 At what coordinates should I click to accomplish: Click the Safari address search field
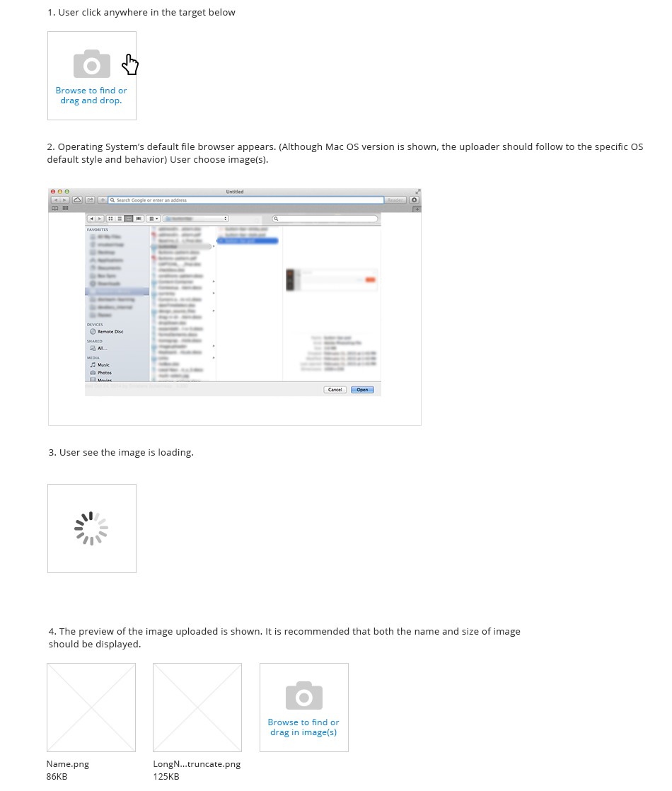[246, 200]
